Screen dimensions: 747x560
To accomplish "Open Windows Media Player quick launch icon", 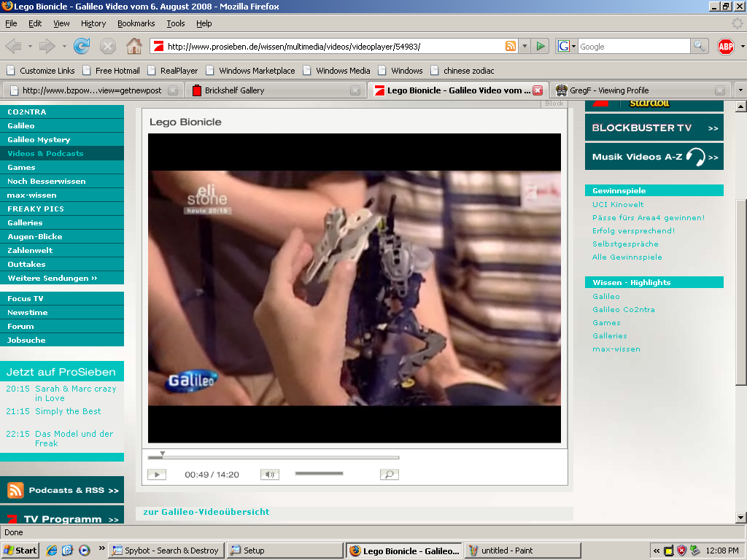I will 85,551.
